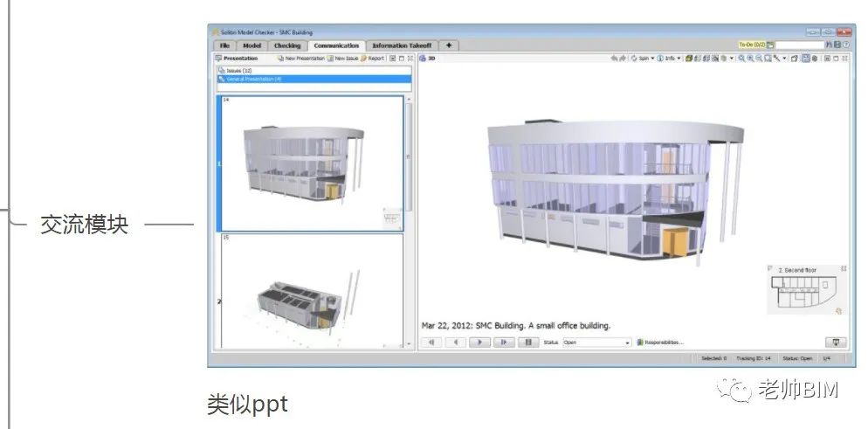Open the Info tool dropdown arrow
The image size is (868, 429).
point(679,59)
